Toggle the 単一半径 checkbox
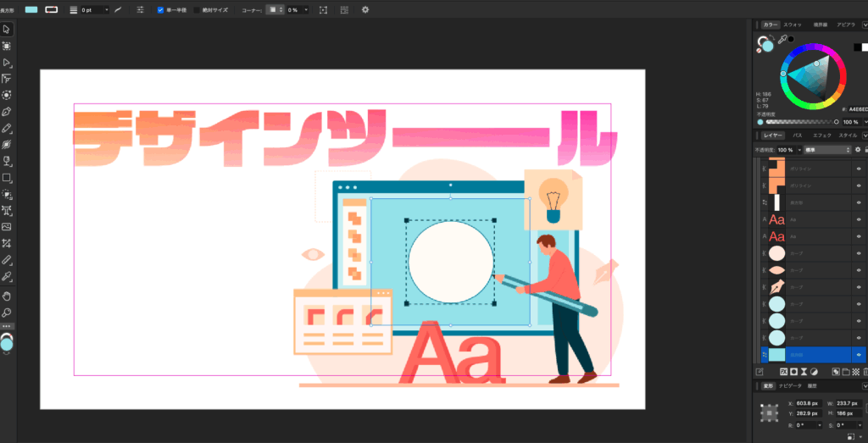868x443 pixels. pyautogui.click(x=161, y=10)
